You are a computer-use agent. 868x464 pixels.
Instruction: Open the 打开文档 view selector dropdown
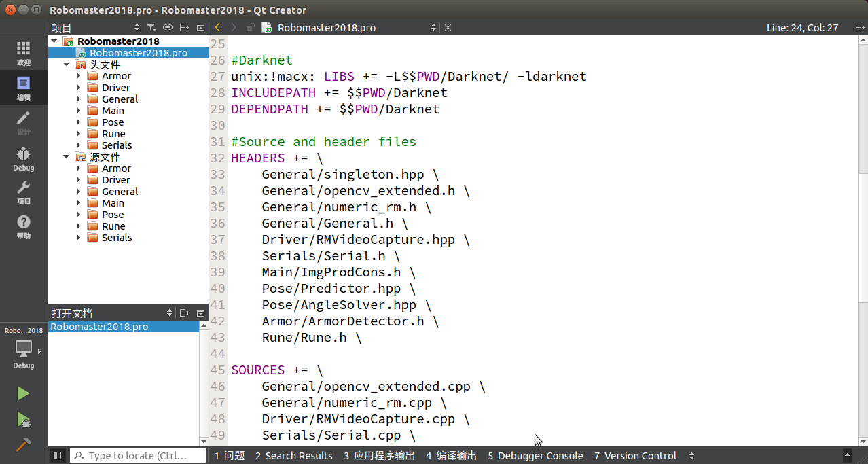click(170, 313)
